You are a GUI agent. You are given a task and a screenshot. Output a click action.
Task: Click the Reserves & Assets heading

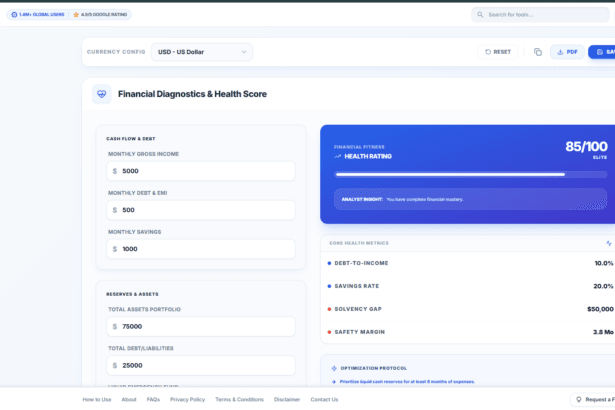pyautogui.click(x=133, y=294)
